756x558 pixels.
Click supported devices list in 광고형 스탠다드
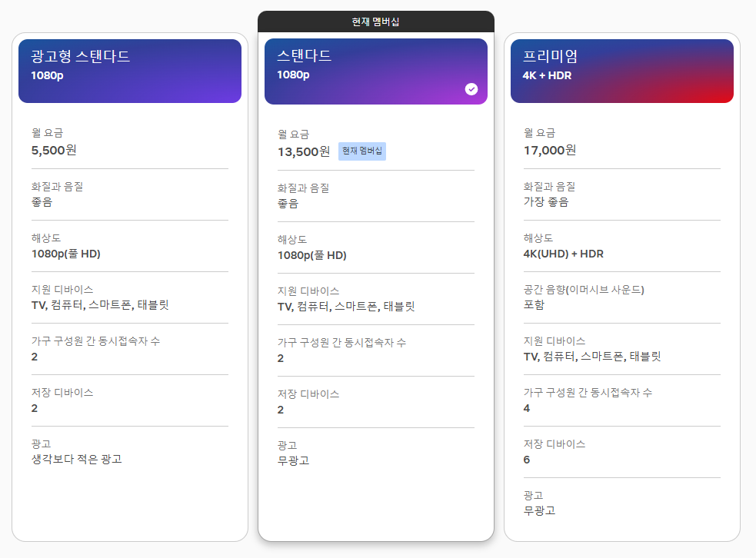(100, 305)
